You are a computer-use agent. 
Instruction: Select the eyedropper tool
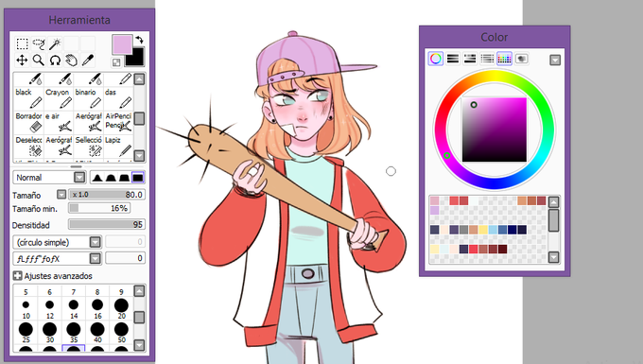click(88, 61)
